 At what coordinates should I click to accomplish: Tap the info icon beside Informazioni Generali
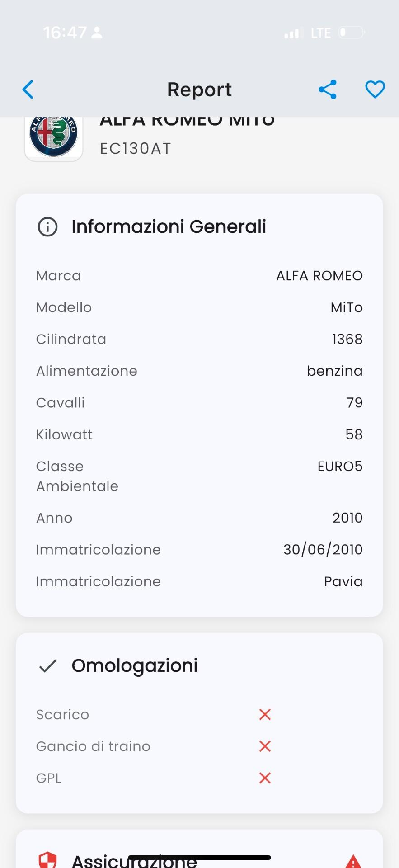click(47, 227)
